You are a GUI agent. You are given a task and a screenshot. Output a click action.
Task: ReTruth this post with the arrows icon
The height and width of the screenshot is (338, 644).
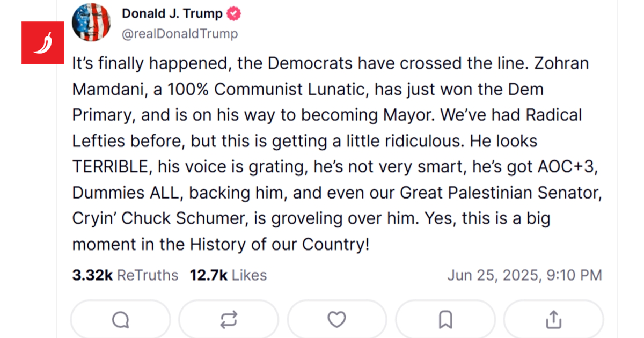[229, 320]
